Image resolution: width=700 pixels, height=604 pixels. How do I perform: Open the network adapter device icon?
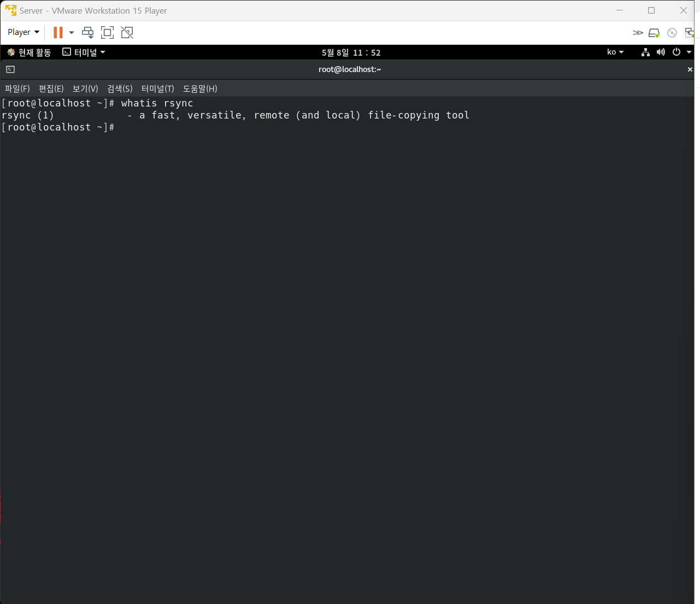pyautogui.click(x=689, y=33)
